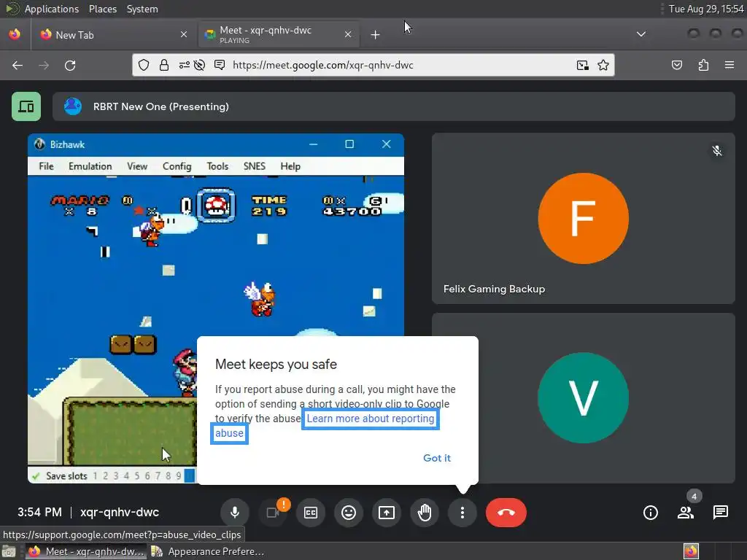Viewport: 747px width, 560px height.
Task: Click the Firefox workspace icon in taskbar corner
Action: [x=692, y=551]
